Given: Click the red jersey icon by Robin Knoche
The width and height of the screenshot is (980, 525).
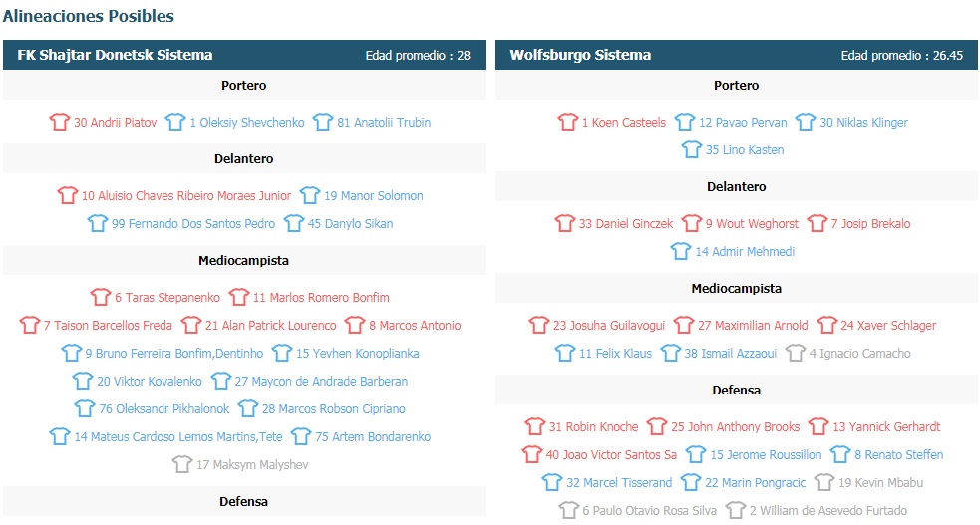Looking at the screenshot, I should point(535,426).
